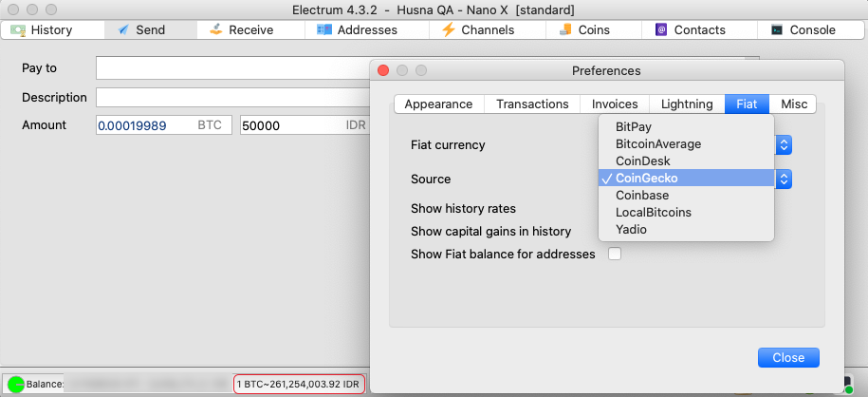Screen dimensions: 868x397
Task: Open the Receive tab
Action: pos(250,30)
